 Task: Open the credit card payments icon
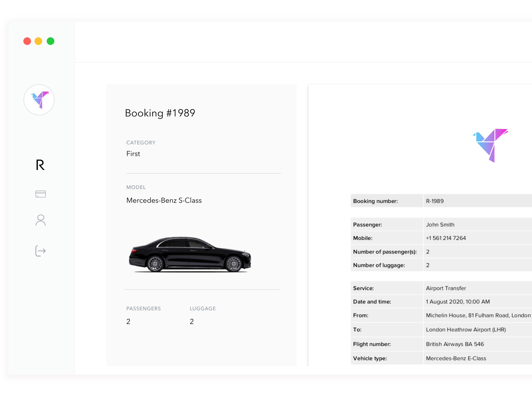click(40, 194)
